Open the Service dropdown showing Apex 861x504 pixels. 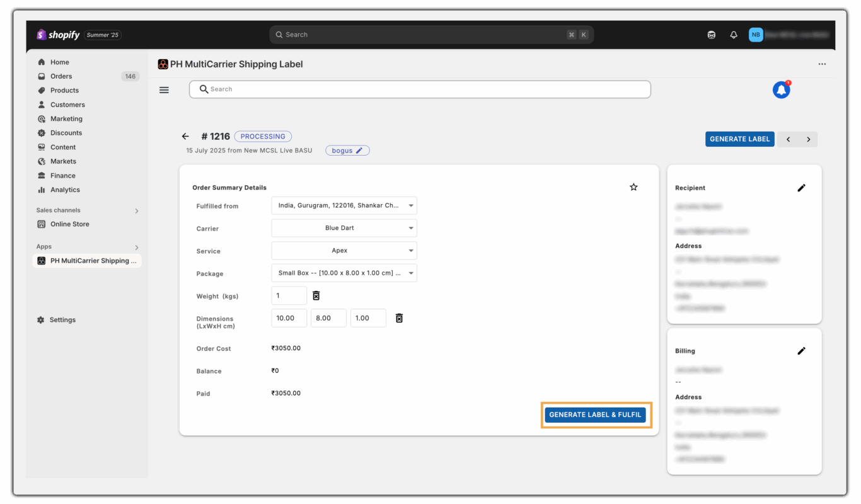(344, 251)
